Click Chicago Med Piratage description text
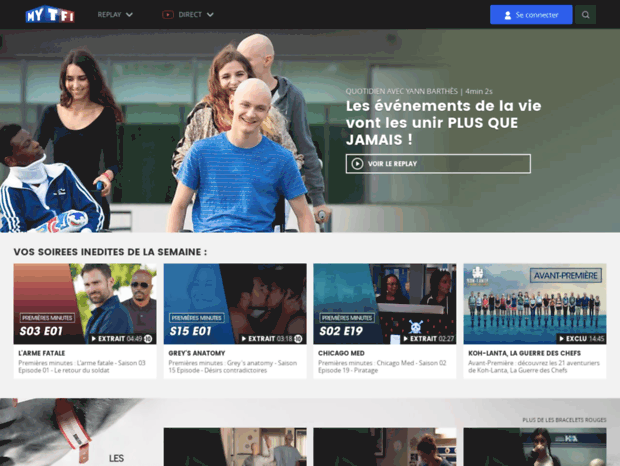Image resolution: width=620 pixels, height=466 pixels. (382, 366)
